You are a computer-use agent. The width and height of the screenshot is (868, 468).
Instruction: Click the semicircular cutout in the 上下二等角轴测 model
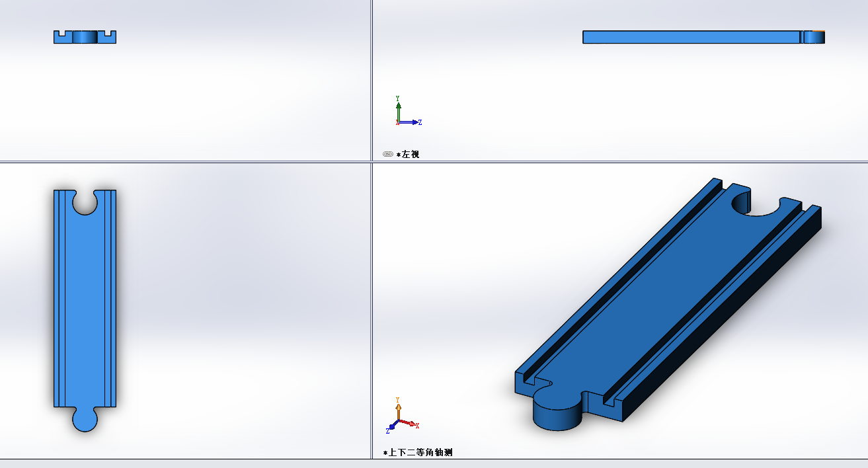coord(755,204)
